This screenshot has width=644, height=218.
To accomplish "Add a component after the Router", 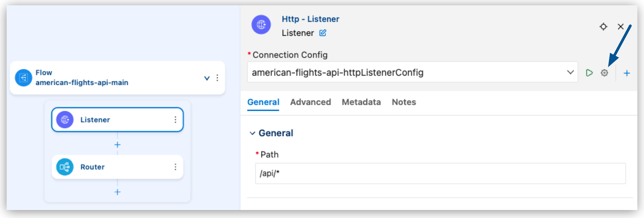I will pyautogui.click(x=117, y=192).
